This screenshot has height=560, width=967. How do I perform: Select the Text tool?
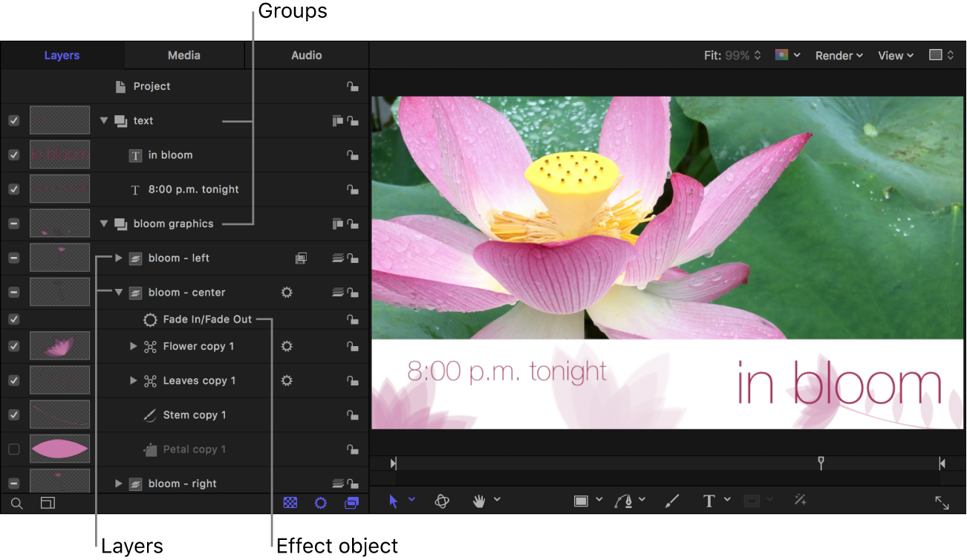[709, 500]
